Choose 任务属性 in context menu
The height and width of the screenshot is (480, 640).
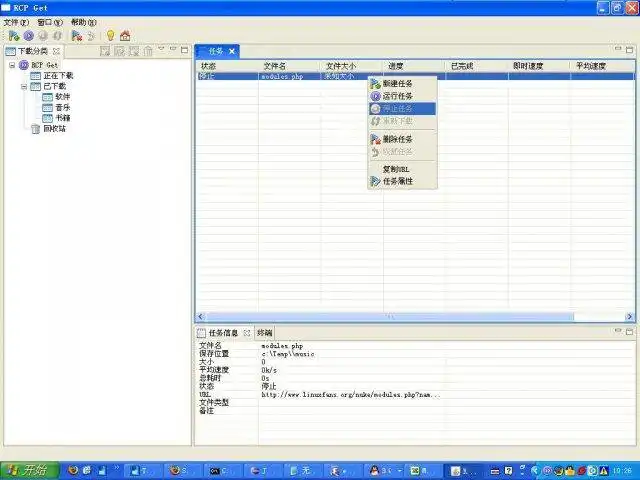click(x=403, y=181)
